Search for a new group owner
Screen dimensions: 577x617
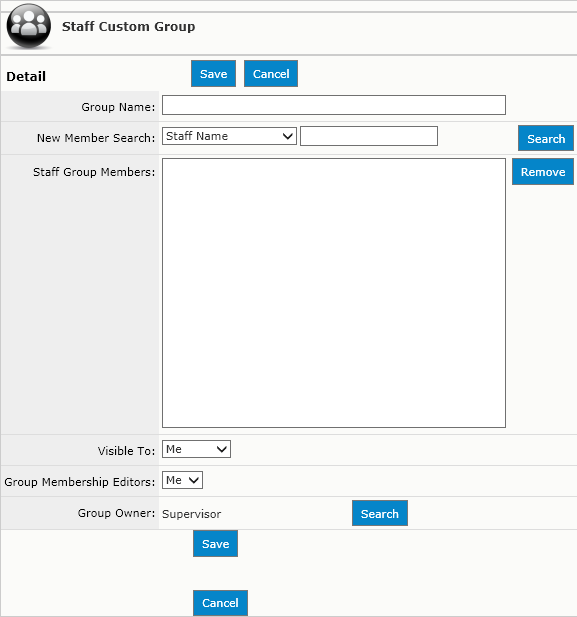380,513
